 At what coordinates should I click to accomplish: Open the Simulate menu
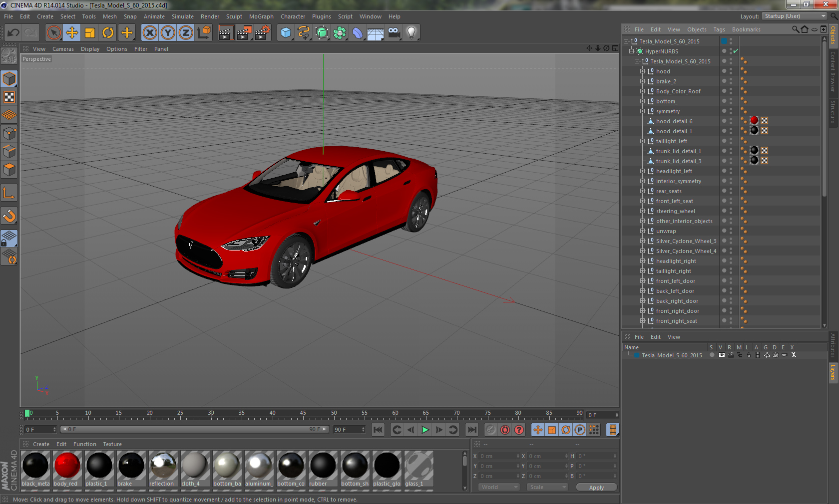pyautogui.click(x=183, y=16)
